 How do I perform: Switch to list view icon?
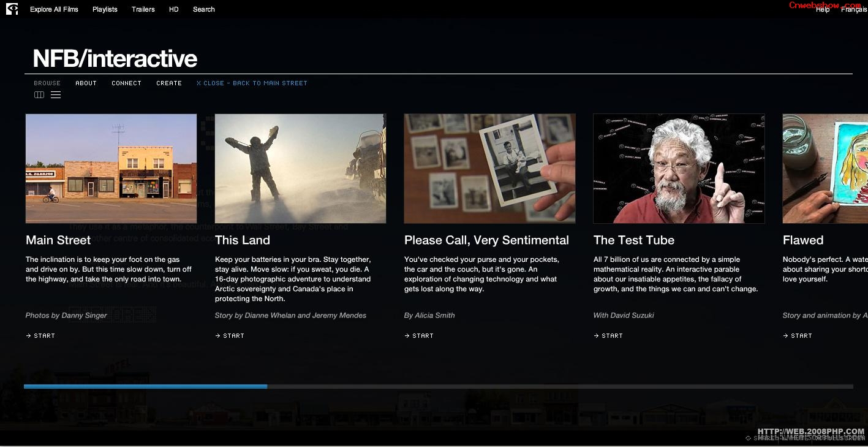(56, 95)
